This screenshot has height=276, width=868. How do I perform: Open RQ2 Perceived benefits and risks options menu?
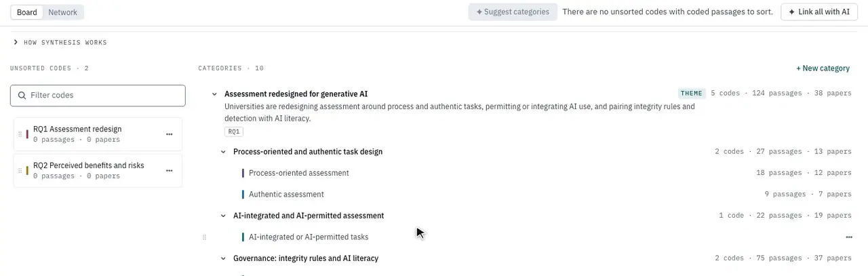coord(169,170)
